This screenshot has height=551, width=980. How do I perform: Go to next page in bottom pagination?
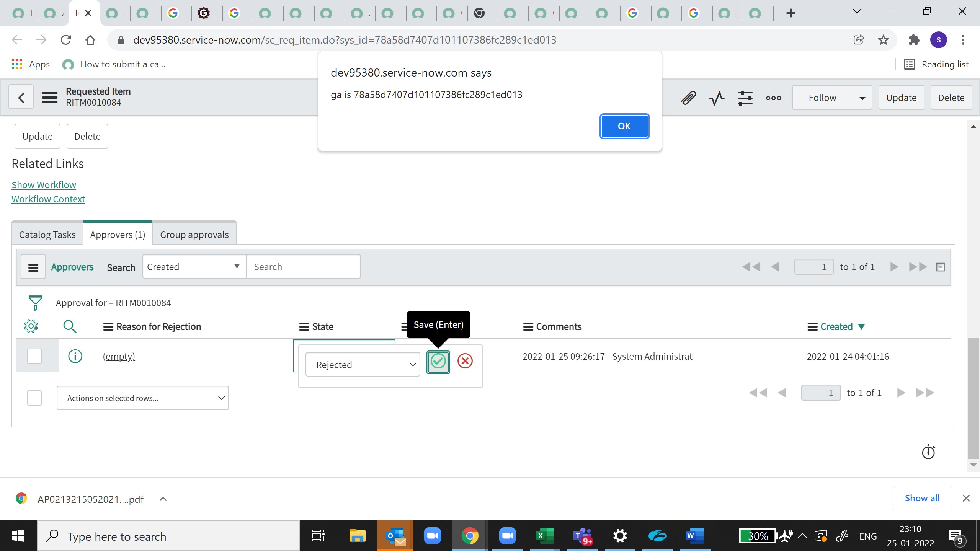pos(901,393)
